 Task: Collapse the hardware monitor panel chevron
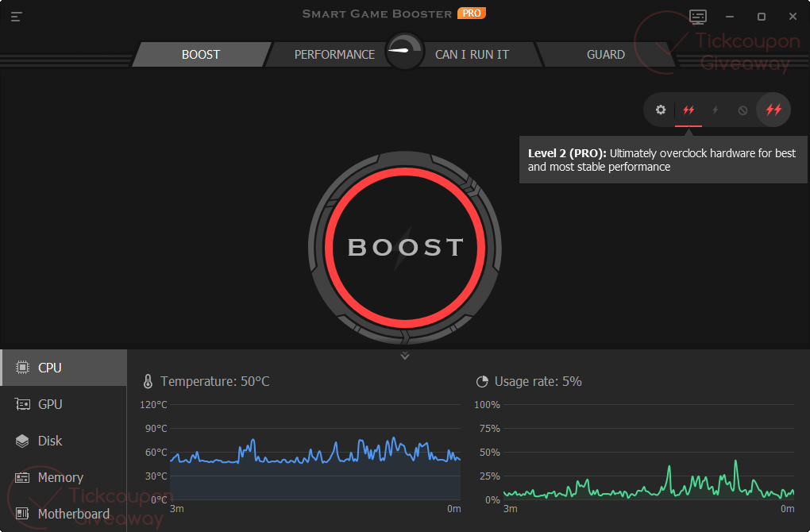coord(405,356)
